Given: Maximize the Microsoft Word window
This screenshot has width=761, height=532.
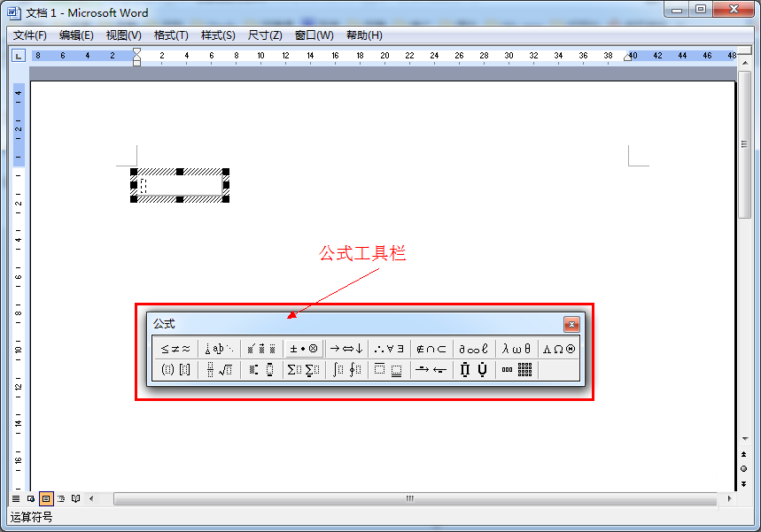Looking at the screenshot, I should point(701,10).
